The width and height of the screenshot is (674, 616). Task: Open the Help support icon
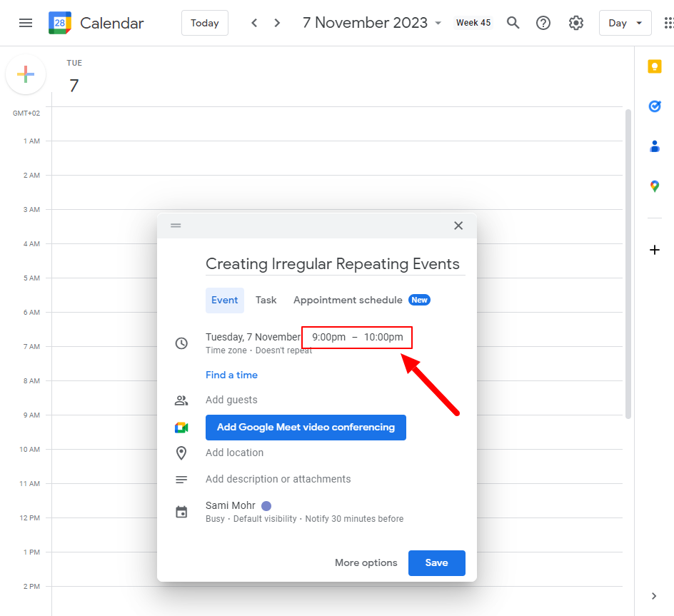click(x=543, y=23)
